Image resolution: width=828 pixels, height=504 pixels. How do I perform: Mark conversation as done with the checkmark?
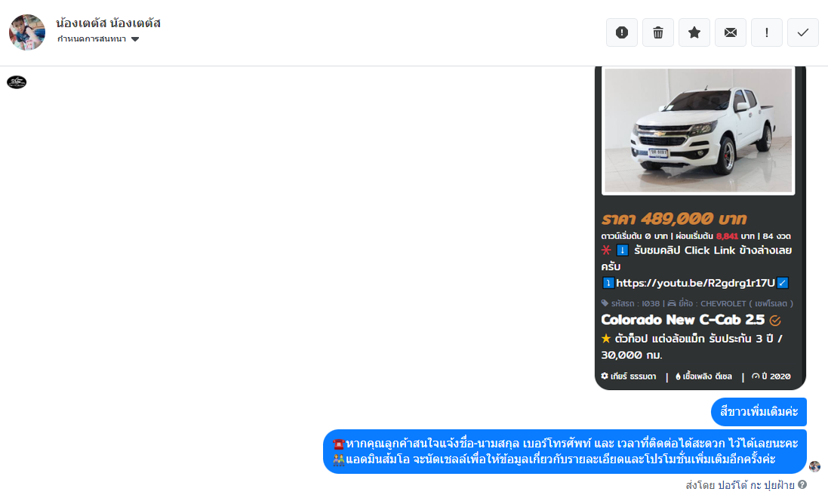(803, 32)
